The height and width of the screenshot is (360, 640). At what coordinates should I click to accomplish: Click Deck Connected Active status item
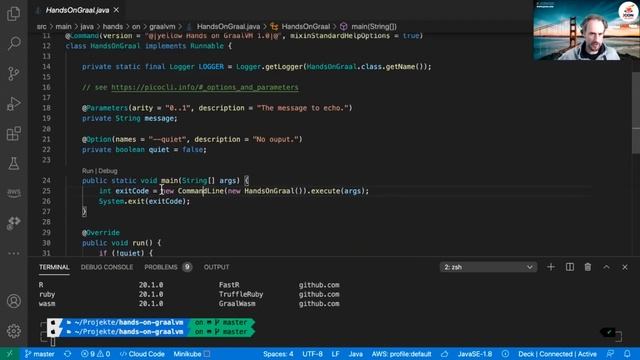[x=557, y=354]
